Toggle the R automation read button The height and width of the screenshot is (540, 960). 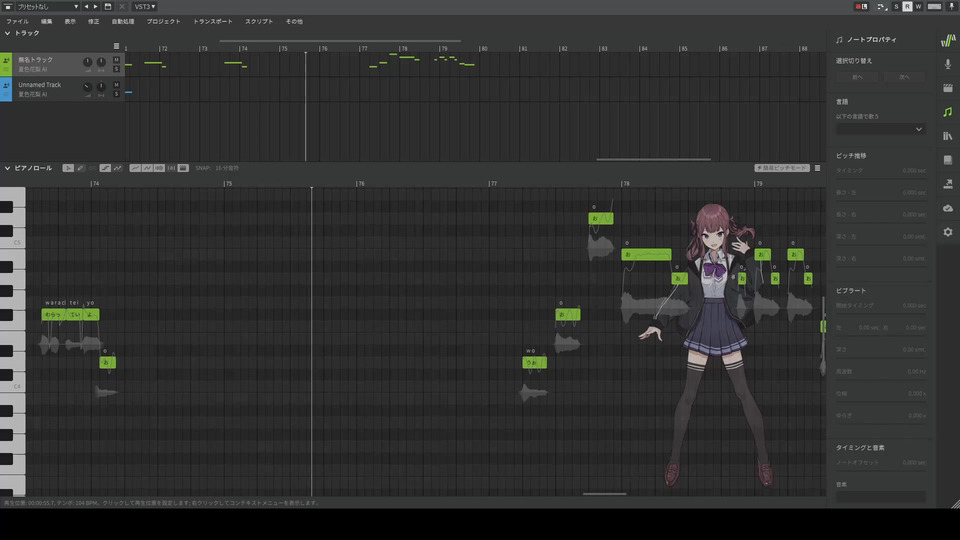[x=907, y=7]
